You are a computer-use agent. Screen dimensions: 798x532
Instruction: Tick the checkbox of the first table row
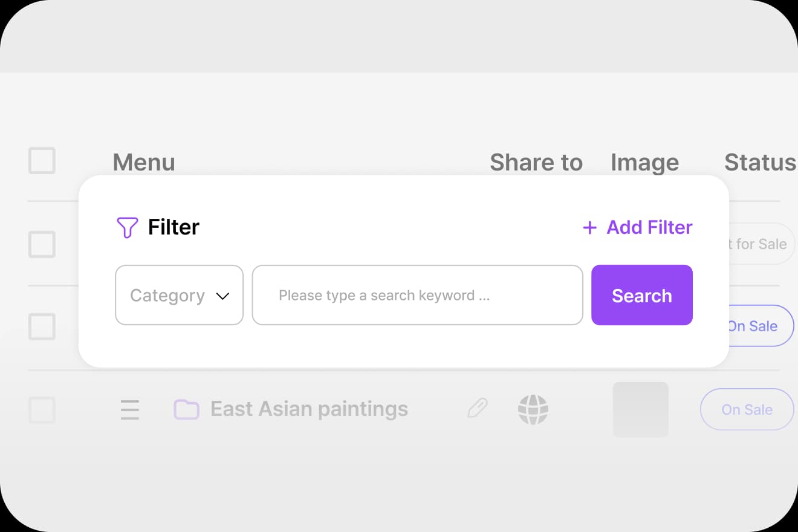tap(42, 244)
